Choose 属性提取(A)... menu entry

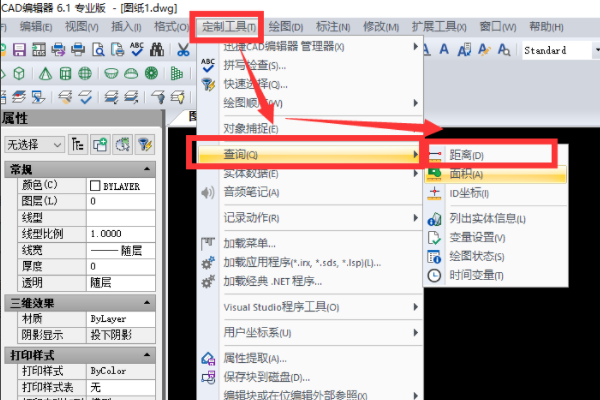(310, 358)
